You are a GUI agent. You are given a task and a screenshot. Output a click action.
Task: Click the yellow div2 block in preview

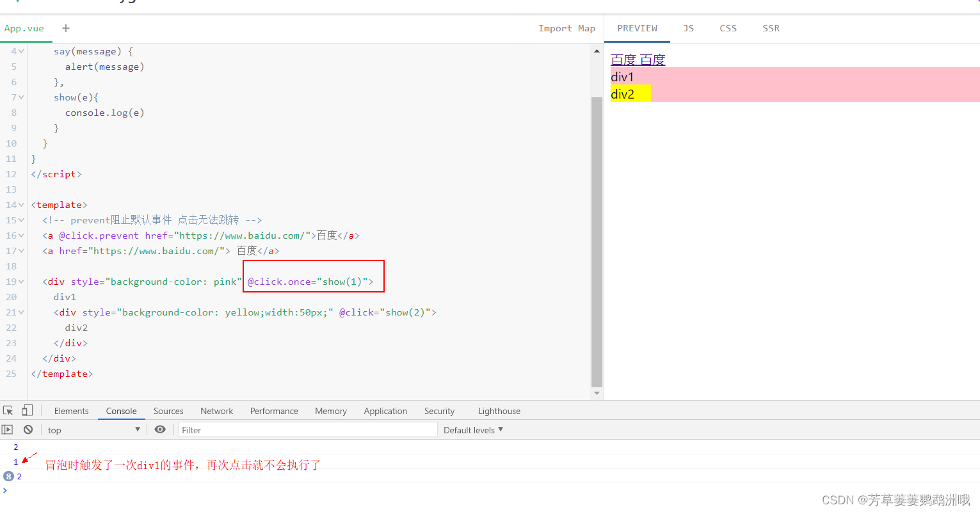pyautogui.click(x=631, y=93)
